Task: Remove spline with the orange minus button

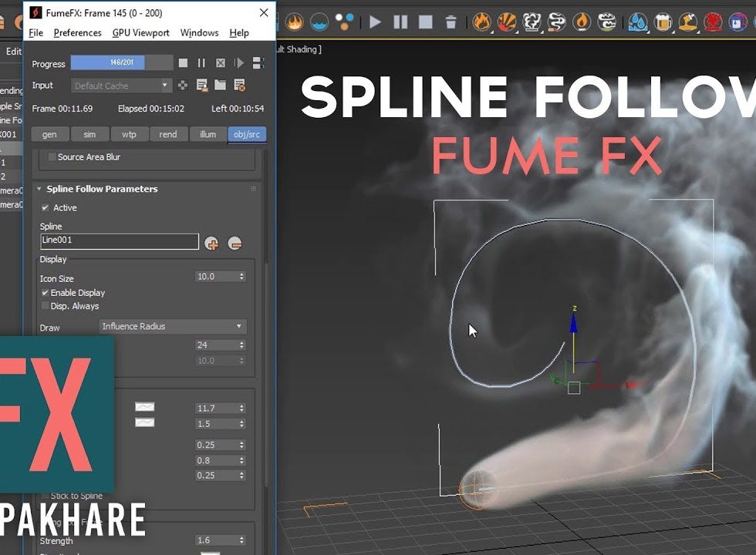Action: tap(235, 244)
